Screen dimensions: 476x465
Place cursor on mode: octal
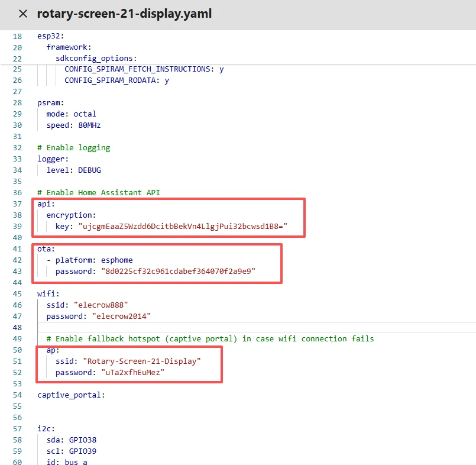[x=71, y=114]
